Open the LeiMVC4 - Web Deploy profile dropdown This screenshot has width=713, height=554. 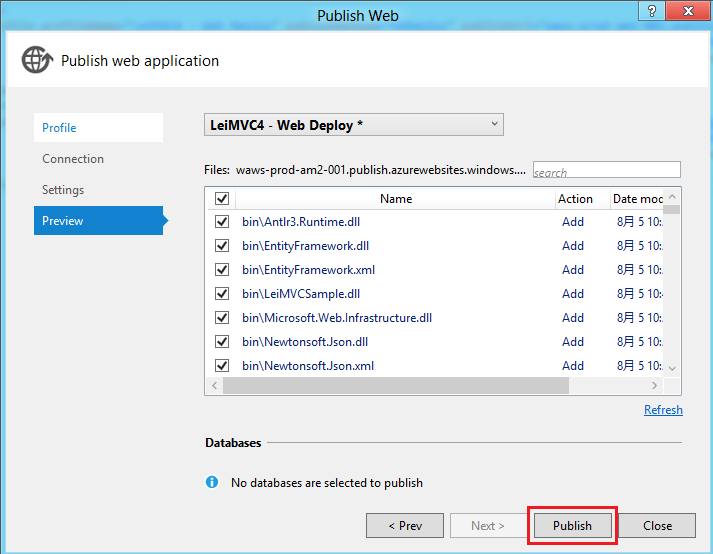click(x=354, y=125)
